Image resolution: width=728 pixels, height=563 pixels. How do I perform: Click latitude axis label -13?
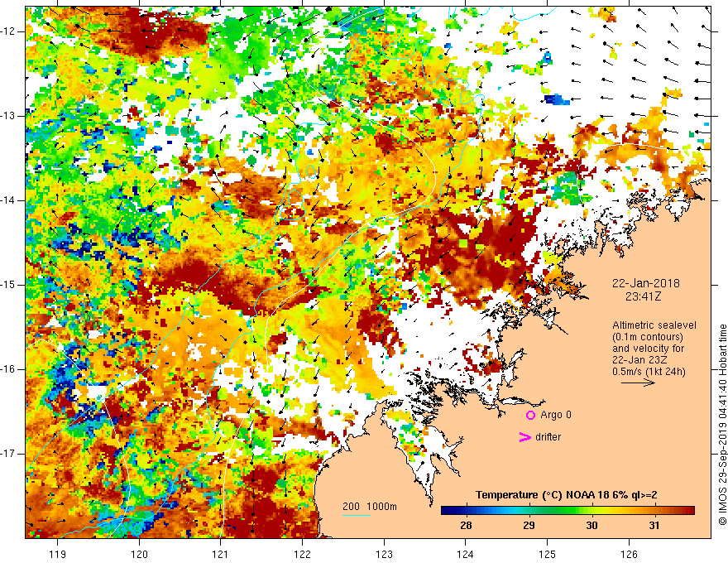pos(9,116)
